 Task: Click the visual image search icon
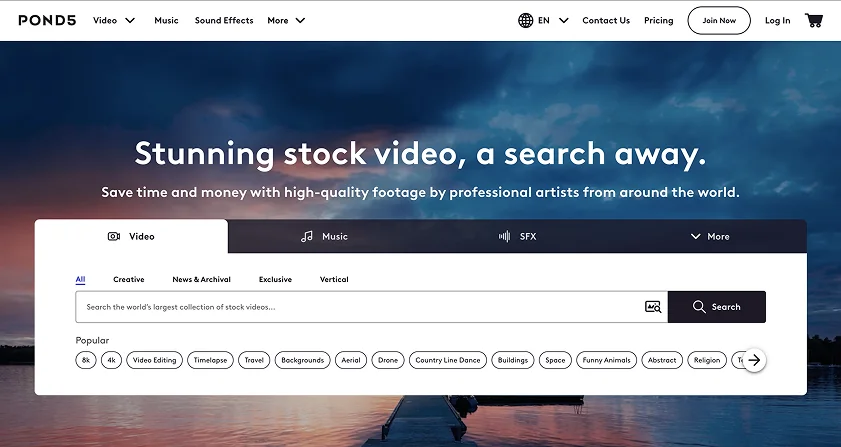[653, 307]
